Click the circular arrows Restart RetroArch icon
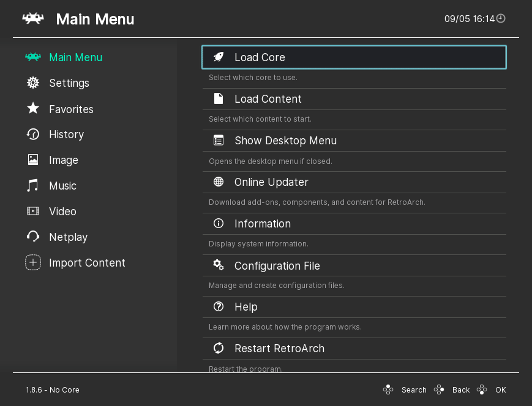 pyautogui.click(x=219, y=348)
